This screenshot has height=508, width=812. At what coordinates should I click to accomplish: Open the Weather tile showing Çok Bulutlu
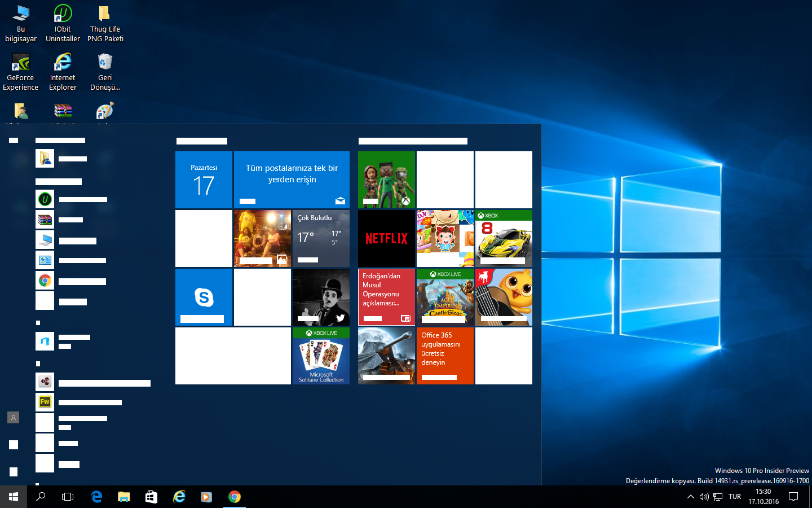[x=321, y=238]
